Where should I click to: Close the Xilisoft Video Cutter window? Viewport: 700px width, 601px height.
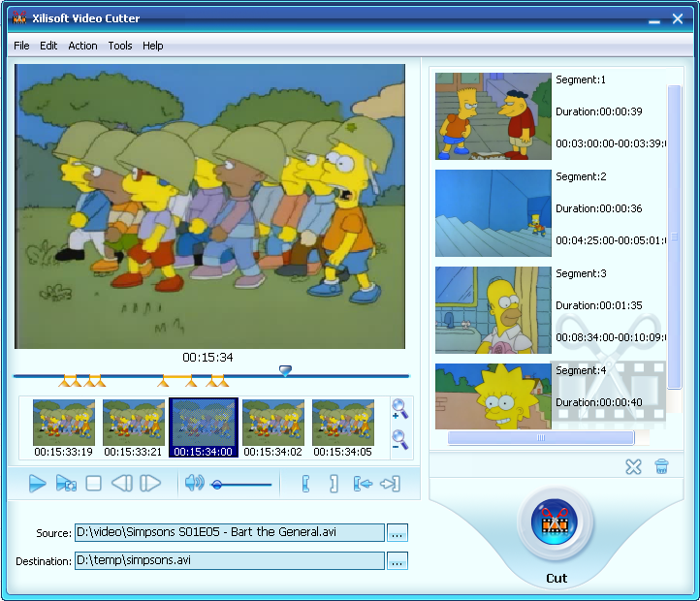(678, 18)
